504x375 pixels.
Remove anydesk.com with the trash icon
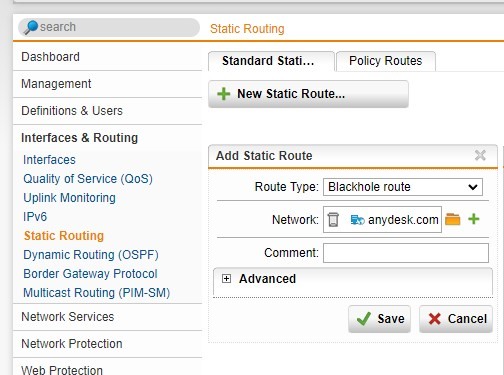pyautogui.click(x=333, y=220)
